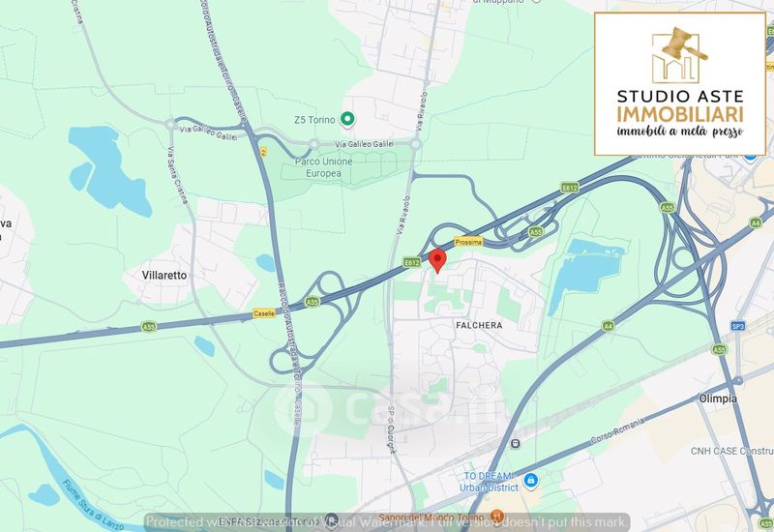Click the blue SP3 road shield
This screenshot has width=774, height=532.
point(737,326)
